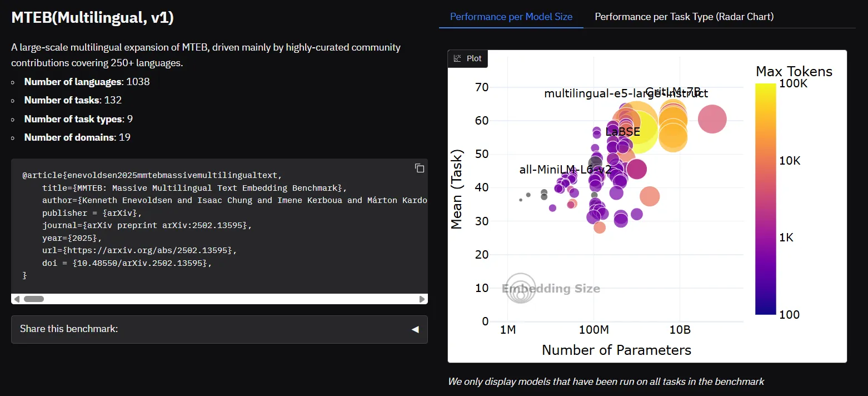Click the Number of Parameters axis title
Viewport: 868px width, 396px height.
616,350
